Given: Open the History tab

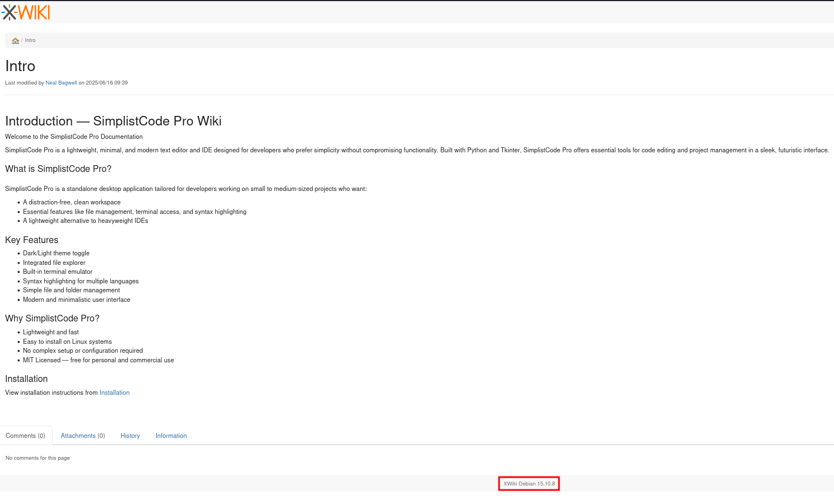Looking at the screenshot, I should (130, 435).
